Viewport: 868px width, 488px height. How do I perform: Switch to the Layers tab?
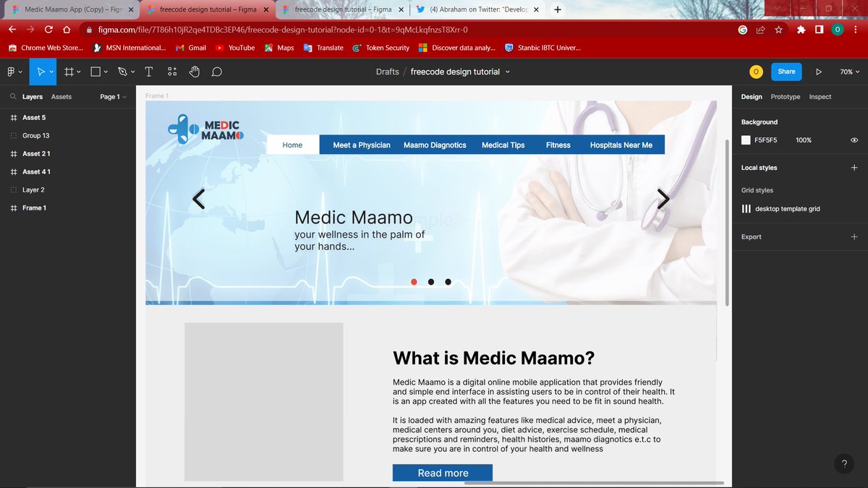click(33, 97)
